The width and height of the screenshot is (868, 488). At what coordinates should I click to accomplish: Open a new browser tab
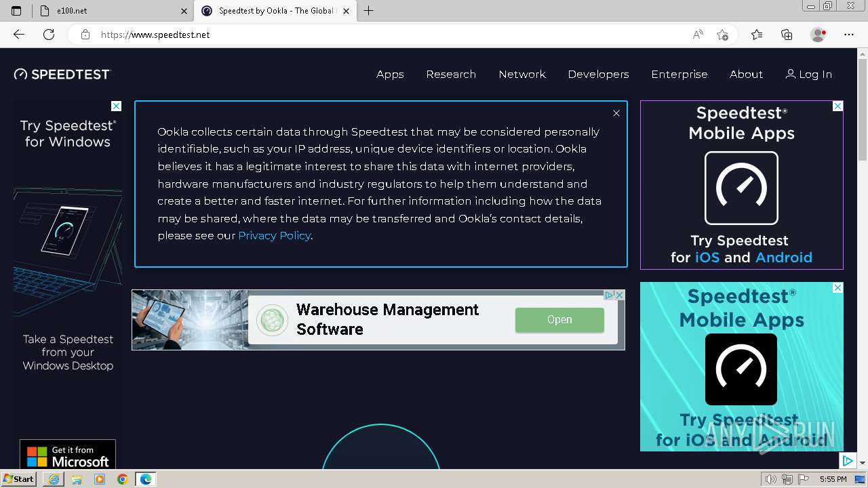[368, 11]
